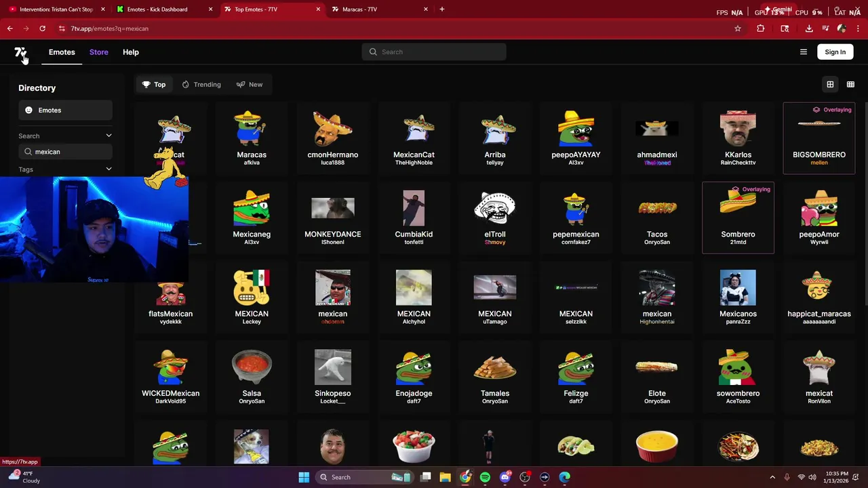Open the Emotes nav item

62,52
